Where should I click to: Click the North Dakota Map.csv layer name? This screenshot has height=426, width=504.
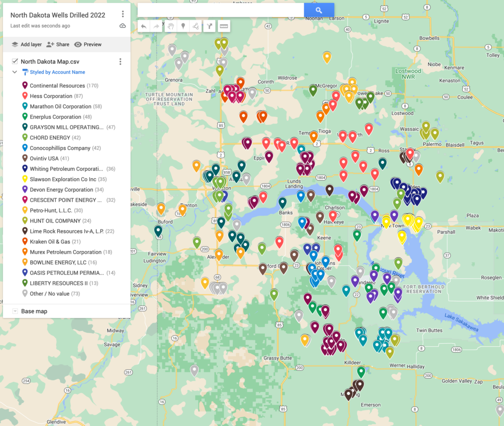tap(50, 62)
